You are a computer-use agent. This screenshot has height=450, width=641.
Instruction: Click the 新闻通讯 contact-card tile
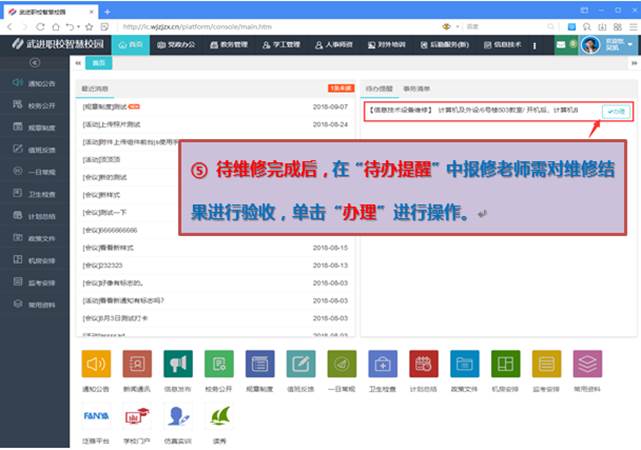[x=137, y=363]
